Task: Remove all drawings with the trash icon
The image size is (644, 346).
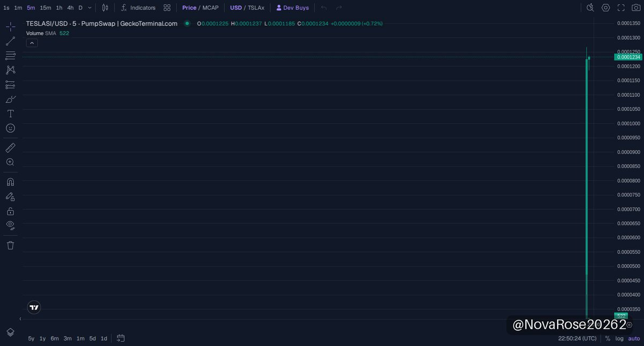Action: click(11, 245)
